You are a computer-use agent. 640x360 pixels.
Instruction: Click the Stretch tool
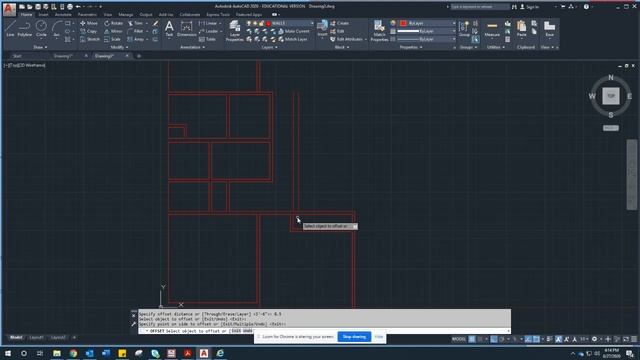[x=90, y=39]
